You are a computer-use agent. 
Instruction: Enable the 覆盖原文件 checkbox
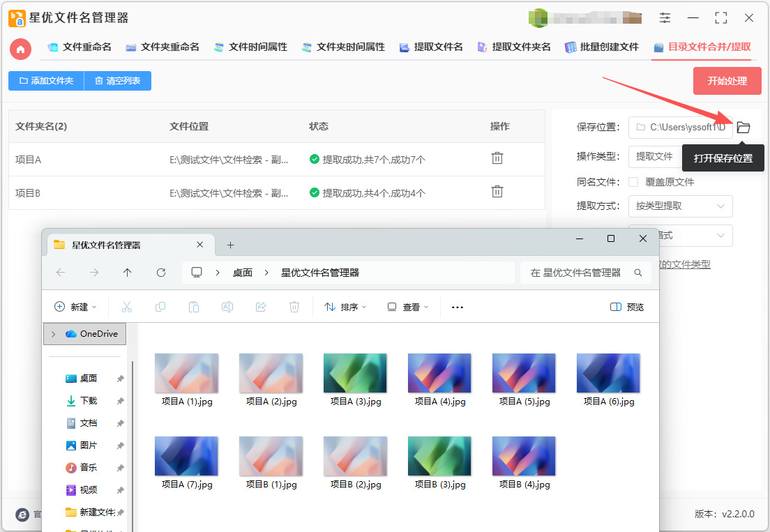click(633, 182)
